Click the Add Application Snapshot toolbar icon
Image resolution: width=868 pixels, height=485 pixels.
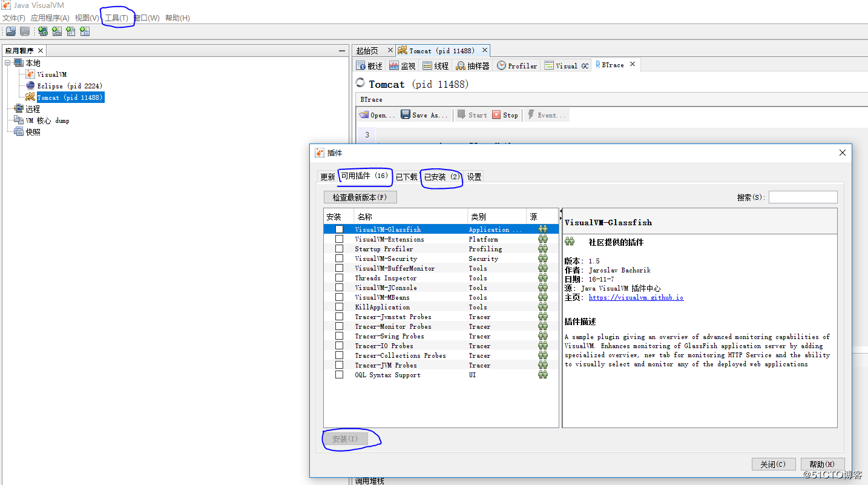click(85, 31)
